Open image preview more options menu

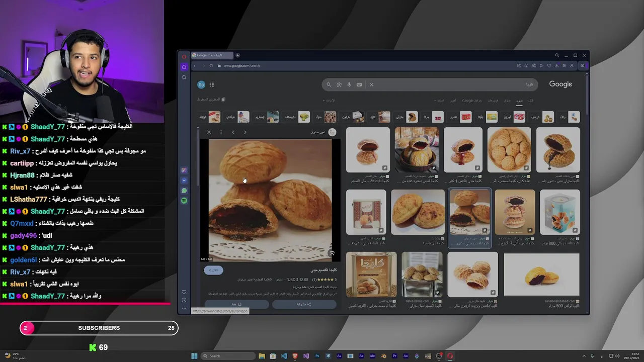point(221,132)
